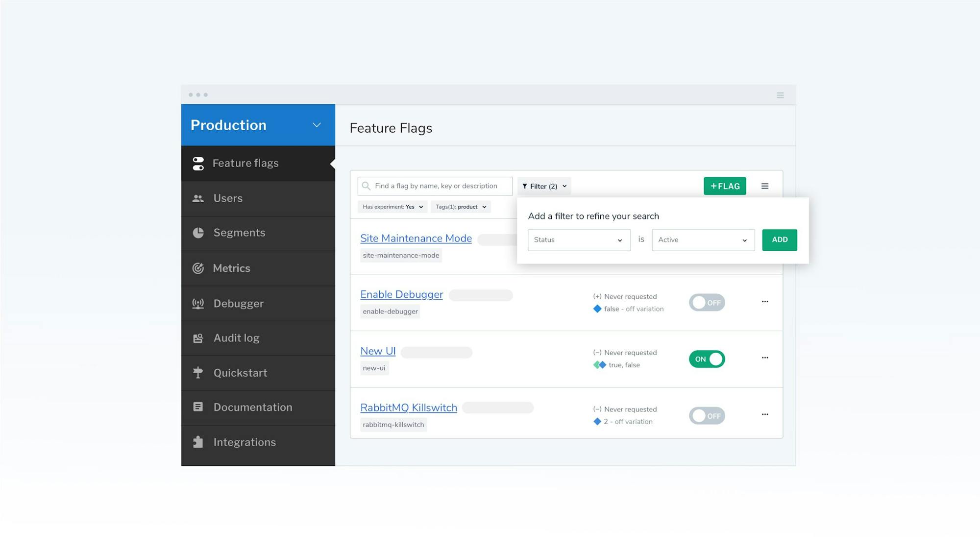Open Audit log via its icon
The image size is (980, 551).
tap(198, 338)
